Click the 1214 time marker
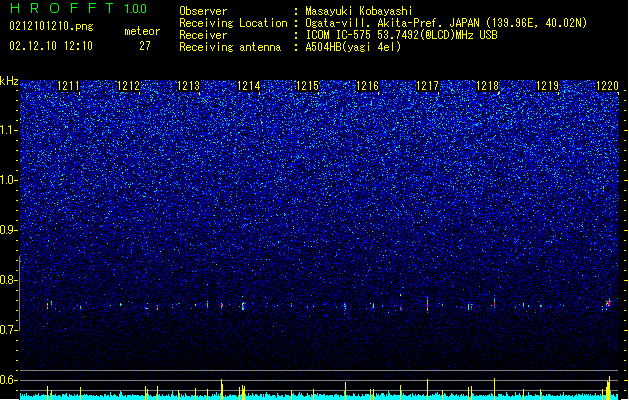This screenshot has height=400, width=629. pyautogui.click(x=248, y=86)
